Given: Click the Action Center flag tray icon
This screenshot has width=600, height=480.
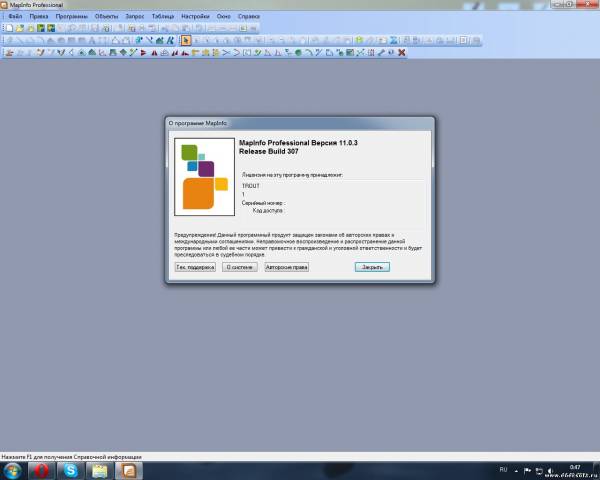Looking at the screenshot, I should (x=527, y=471).
